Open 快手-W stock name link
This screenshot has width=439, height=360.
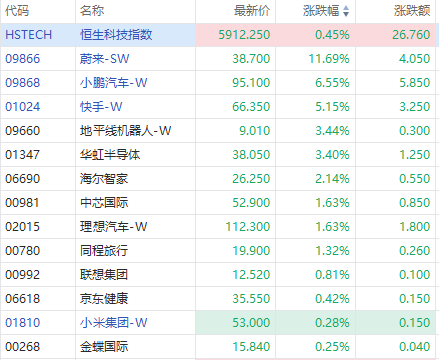tap(101, 107)
